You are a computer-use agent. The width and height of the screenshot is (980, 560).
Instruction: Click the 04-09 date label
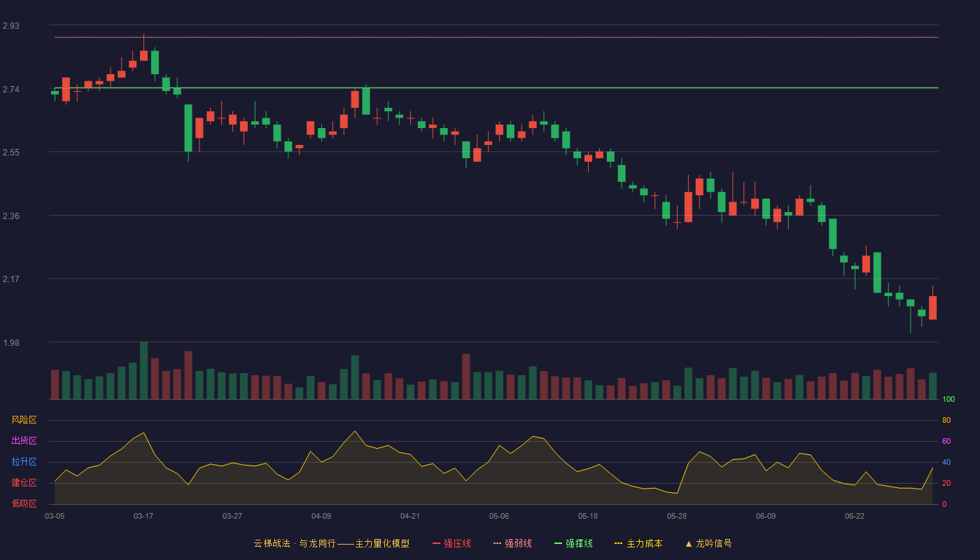321,516
